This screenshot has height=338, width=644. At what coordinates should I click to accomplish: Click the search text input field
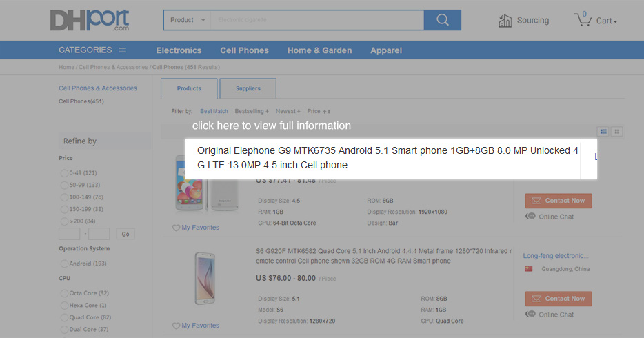(x=317, y=20)
